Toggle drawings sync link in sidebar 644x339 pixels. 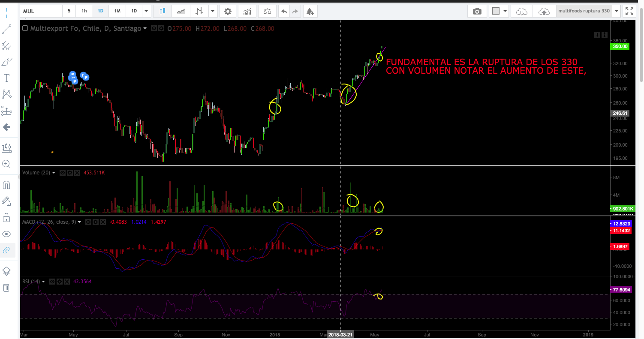[6, 250]
